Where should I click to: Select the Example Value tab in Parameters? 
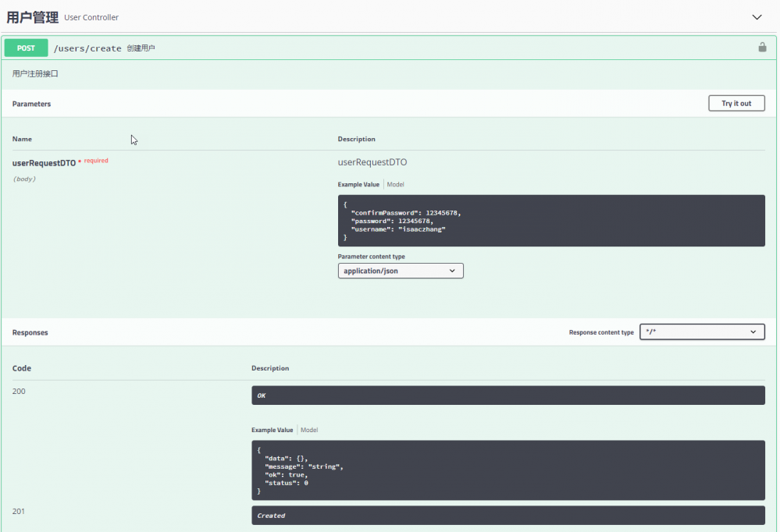(x=358, y=184)
